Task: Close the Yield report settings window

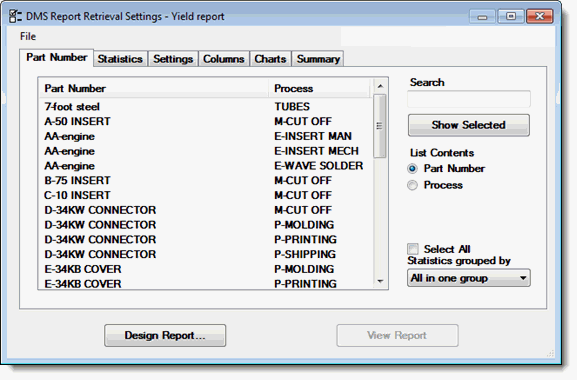Action: coord(539,17)
